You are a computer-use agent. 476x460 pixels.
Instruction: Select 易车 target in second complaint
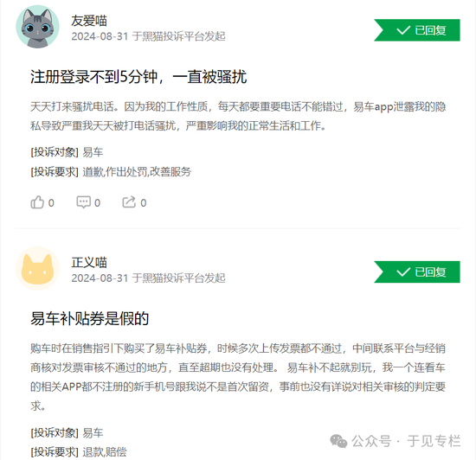point(93,432)
